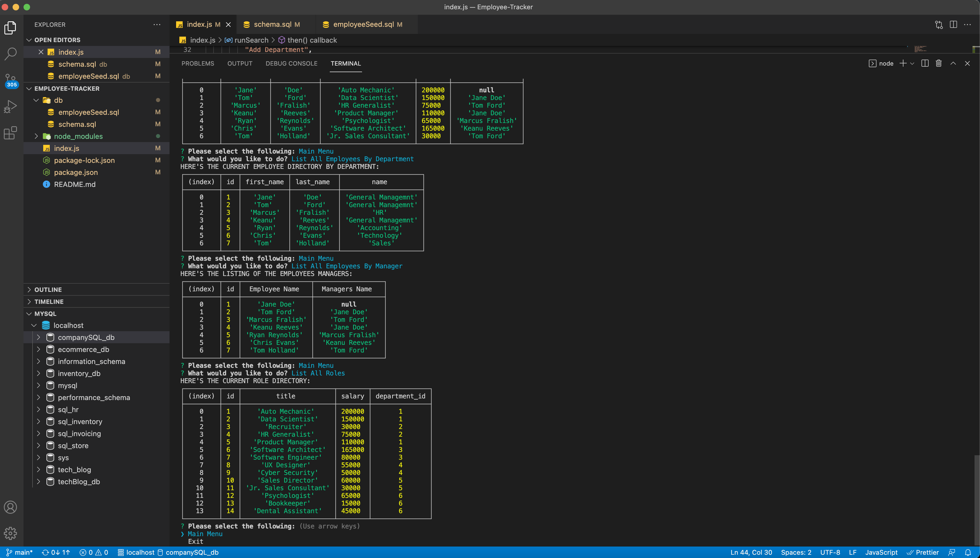Create a new terminal with plus icon
Image resolution: width=980 pixels, height=558 pixels.
click(903, 63)
